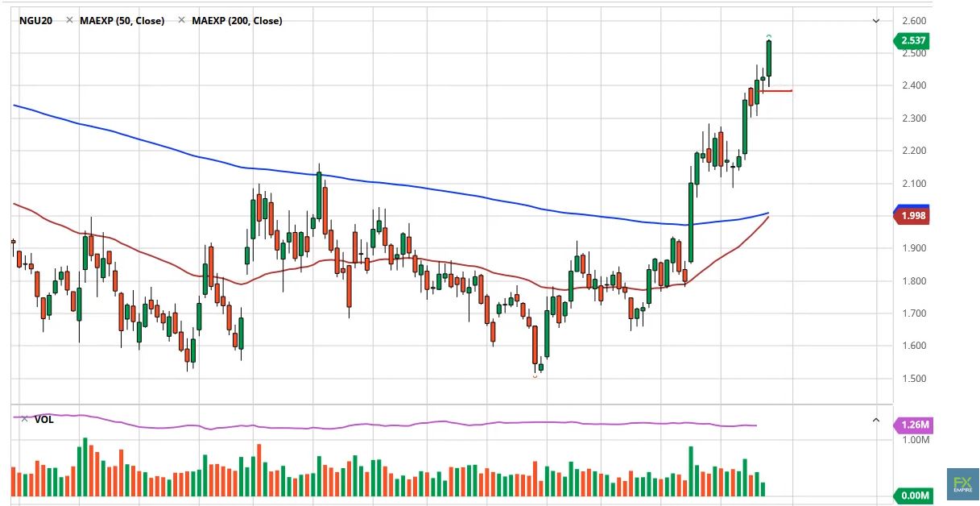
Task: Click the purple 1.26M volume tag
Action: pyautogui.click(x=913, y=425)
